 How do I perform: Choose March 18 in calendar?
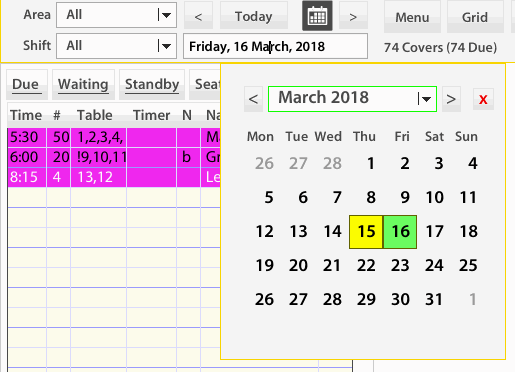pyautogui.click(x=468, y=232)
